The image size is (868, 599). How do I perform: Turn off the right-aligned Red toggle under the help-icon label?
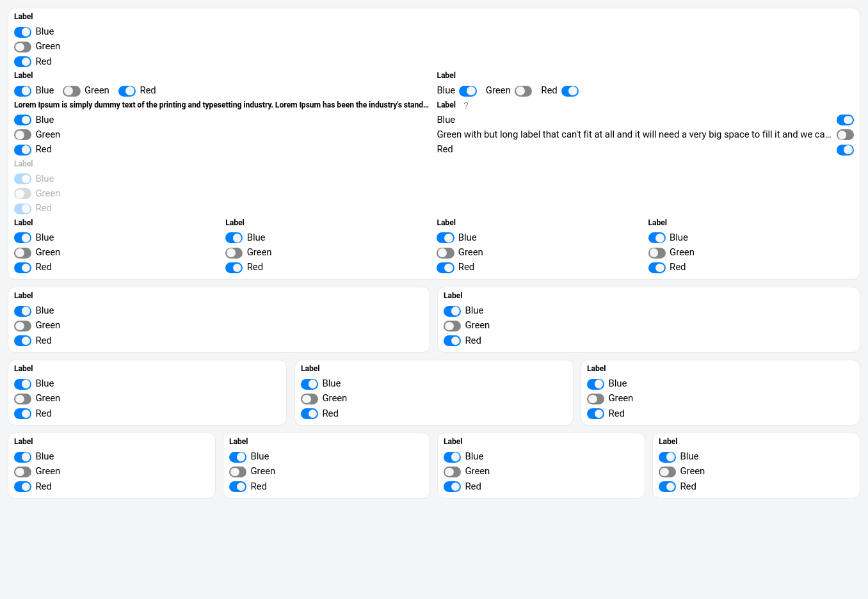coord(845,150)
